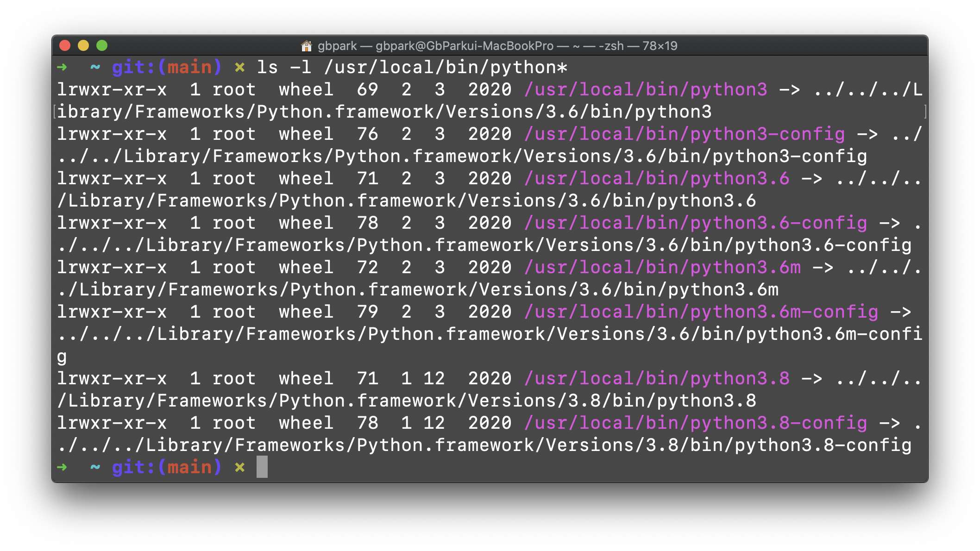
Task: Click the /usr/local/bin/python3.8-config path
Action: pyautogui.click(x=696, y=423)
